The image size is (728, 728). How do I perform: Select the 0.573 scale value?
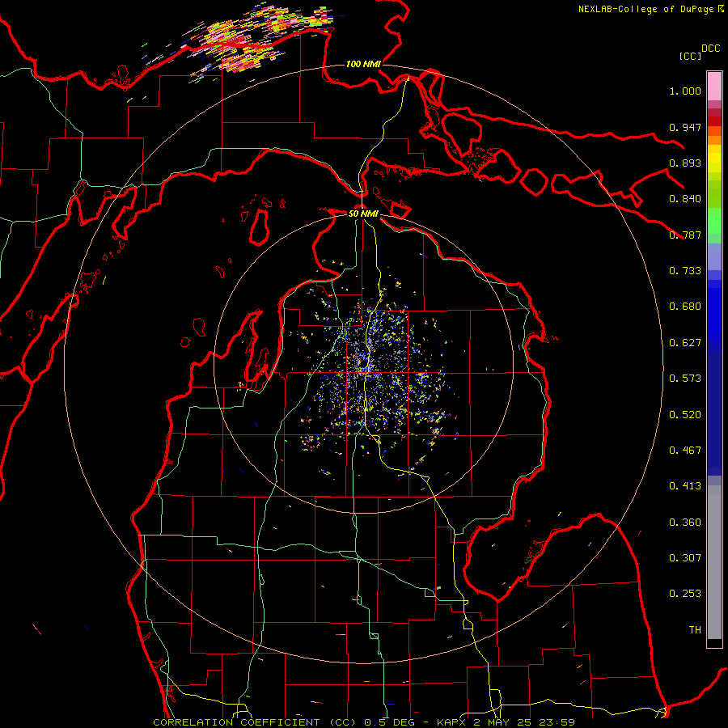[685, 379]
